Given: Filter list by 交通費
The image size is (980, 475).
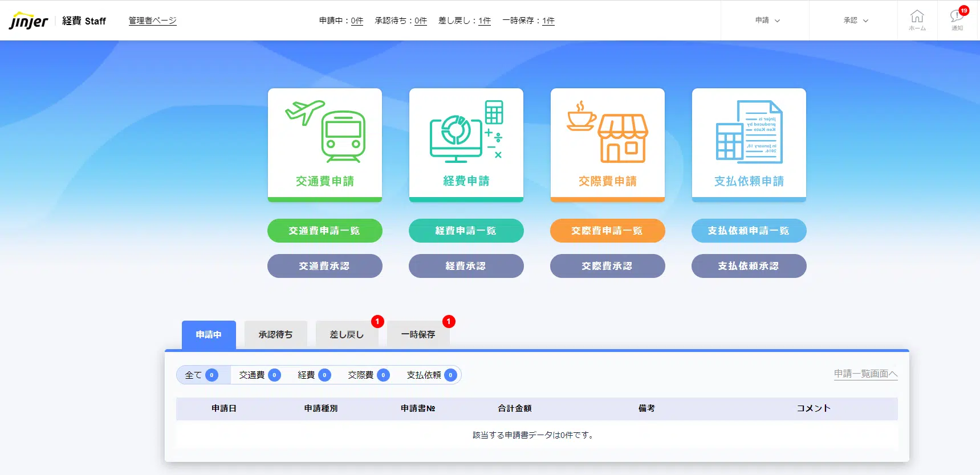Looking at the screenshot, I should point(259,375).
